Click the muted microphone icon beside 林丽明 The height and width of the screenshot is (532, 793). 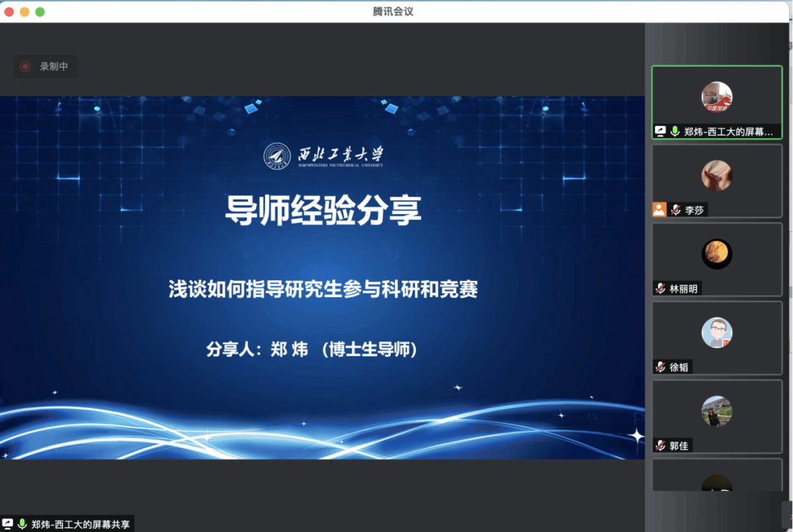(x=661, y=288)
